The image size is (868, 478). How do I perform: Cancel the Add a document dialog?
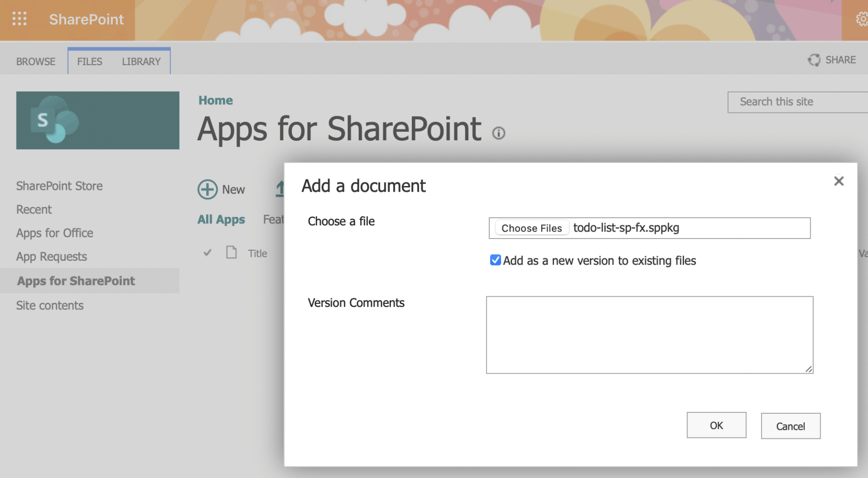point(790,426)
